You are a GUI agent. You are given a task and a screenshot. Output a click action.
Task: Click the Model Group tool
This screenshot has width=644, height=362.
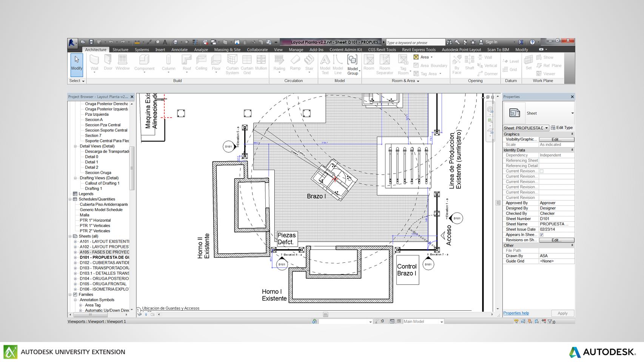point(353,64)
